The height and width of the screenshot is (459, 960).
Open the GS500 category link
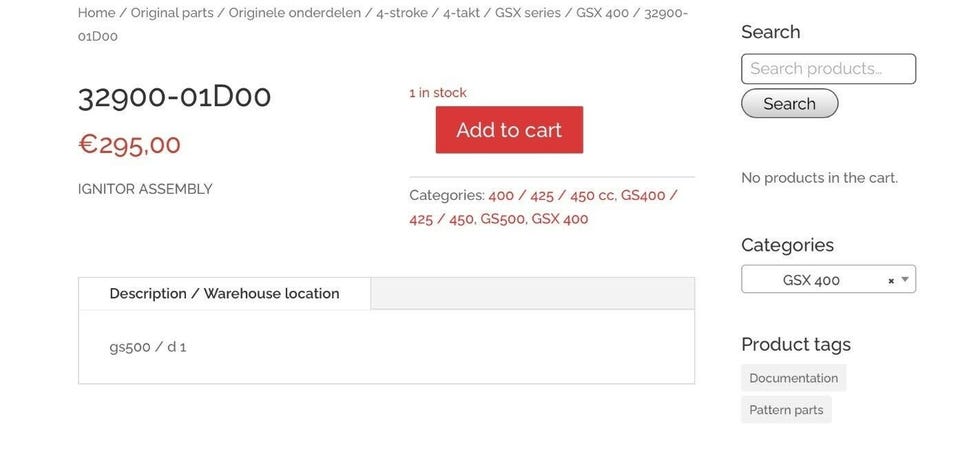[x=502, y=219]
